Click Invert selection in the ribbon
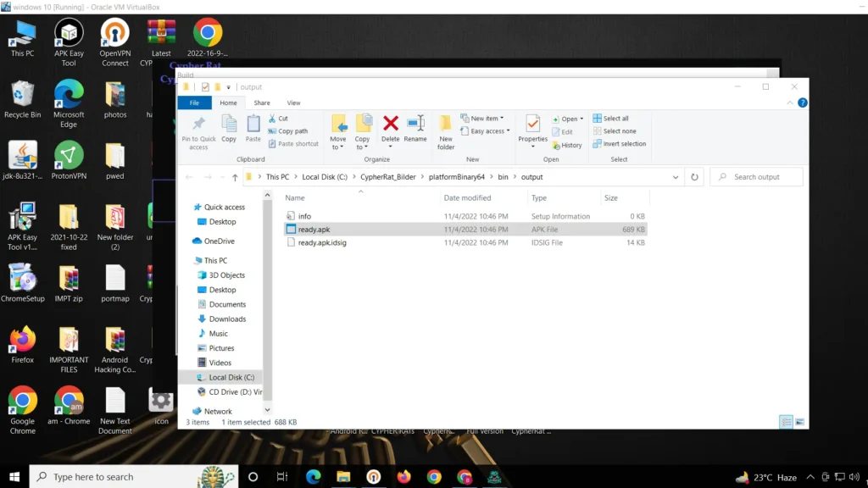Viewport: 868px width, 488px height. click(620, 144)
